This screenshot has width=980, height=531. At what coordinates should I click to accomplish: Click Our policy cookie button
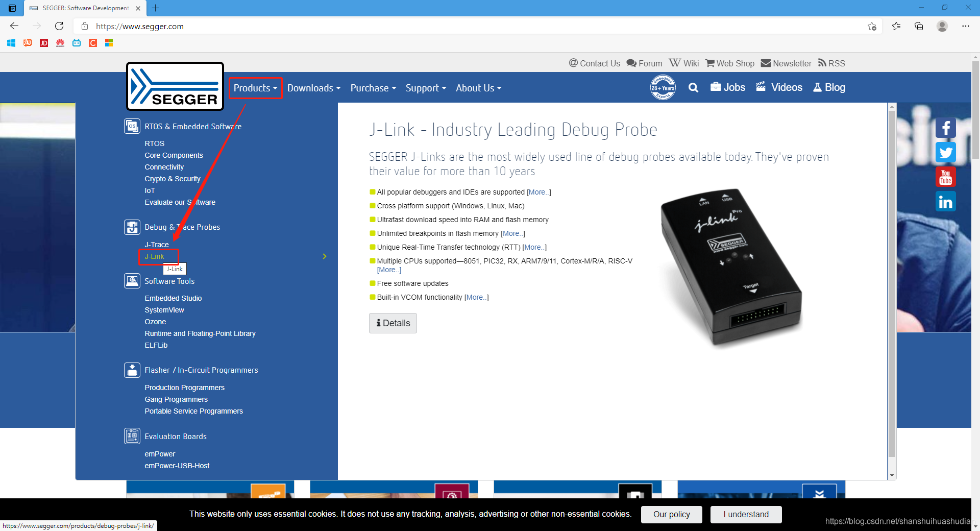672,514
